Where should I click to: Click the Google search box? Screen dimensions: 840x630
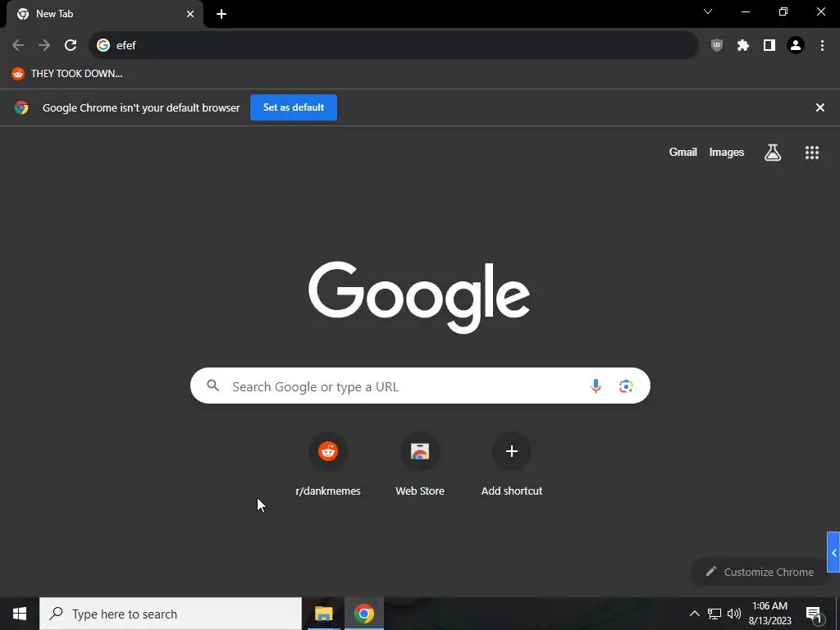(420, 386)
